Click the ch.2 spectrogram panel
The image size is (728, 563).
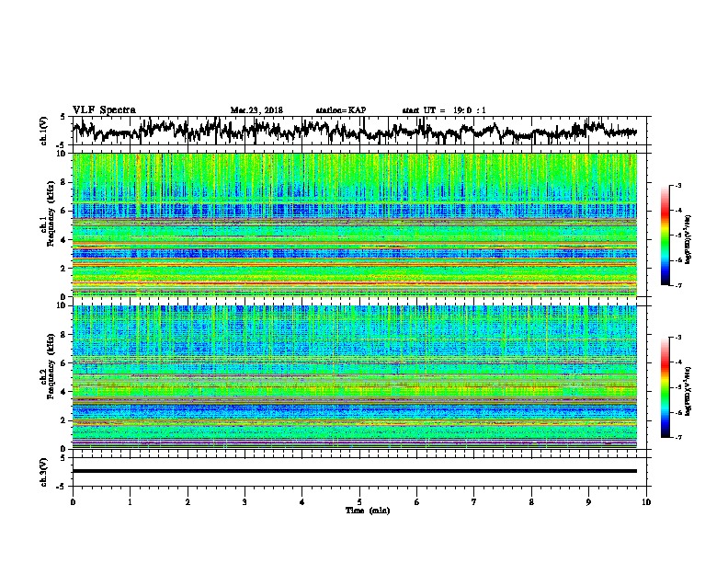click(x=354, y=377)
